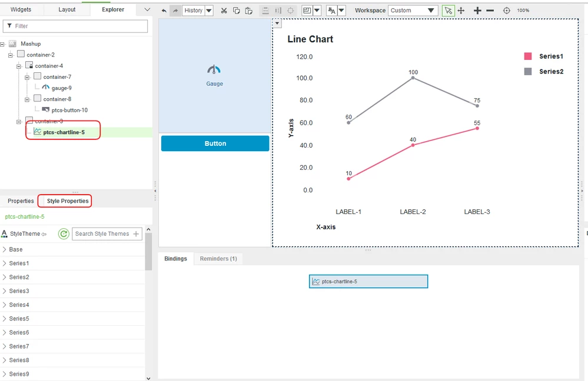Click the center alignment icon
Viewport: 588px width, 381px height.
(x=290, y=11)
